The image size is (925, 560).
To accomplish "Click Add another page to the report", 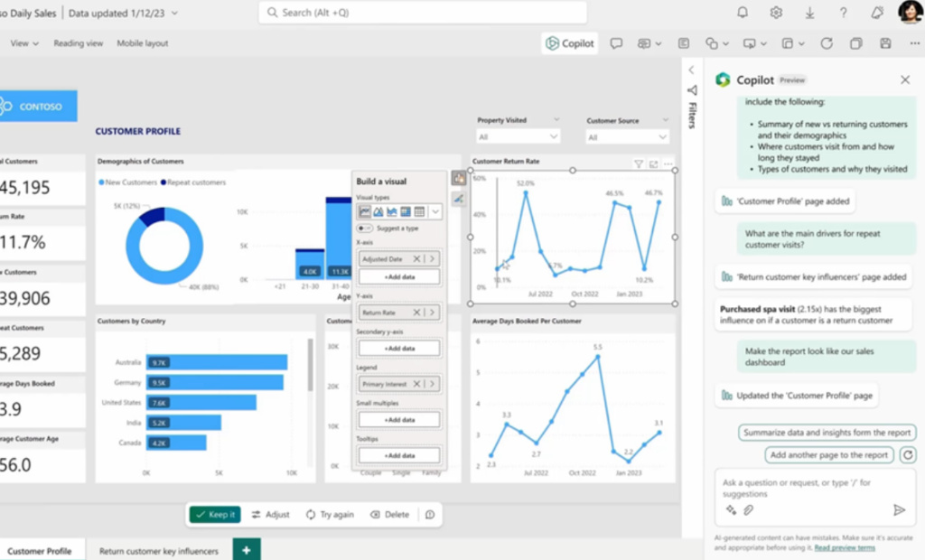I will (x=829, y=455).
